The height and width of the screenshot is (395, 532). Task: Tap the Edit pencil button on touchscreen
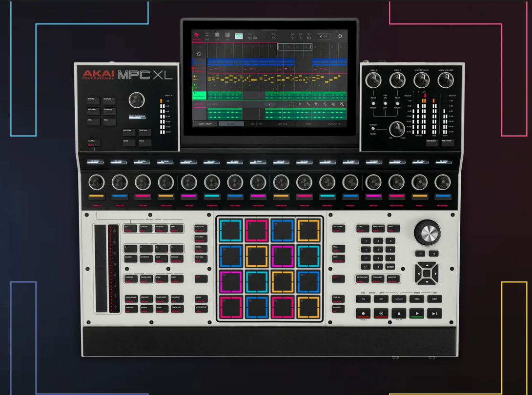point(323,36)
